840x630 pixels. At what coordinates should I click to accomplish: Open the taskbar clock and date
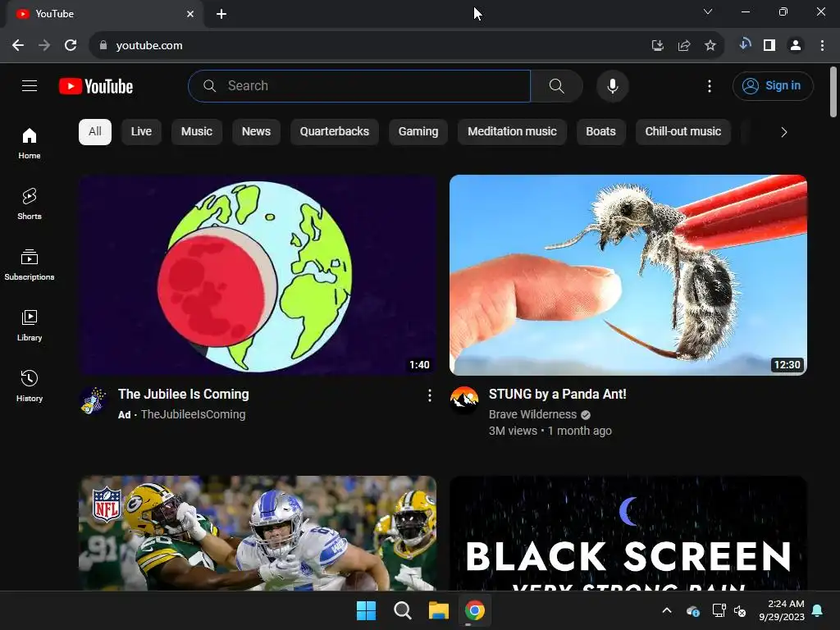click(x=782, y=610)
